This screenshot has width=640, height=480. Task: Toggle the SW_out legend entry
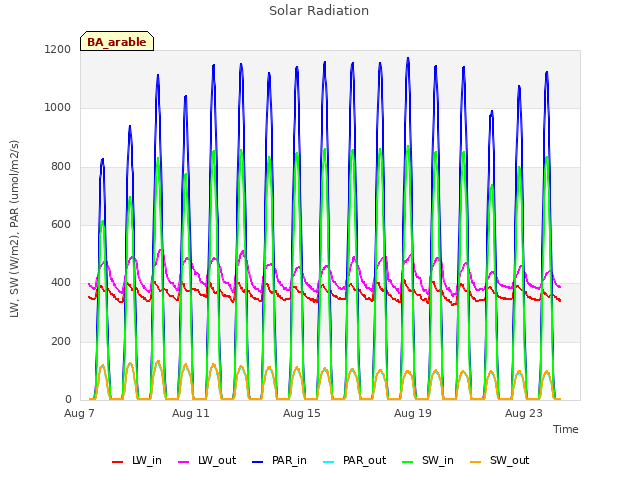[500, 461]
